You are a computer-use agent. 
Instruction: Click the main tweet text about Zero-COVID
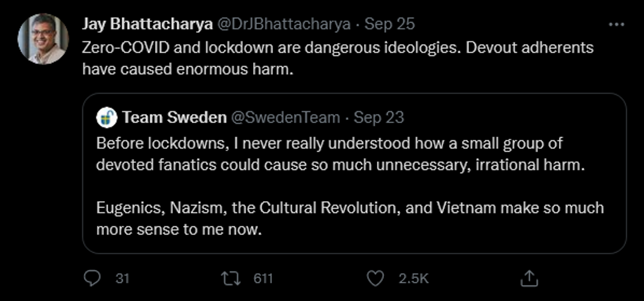[x=337, y=48]
